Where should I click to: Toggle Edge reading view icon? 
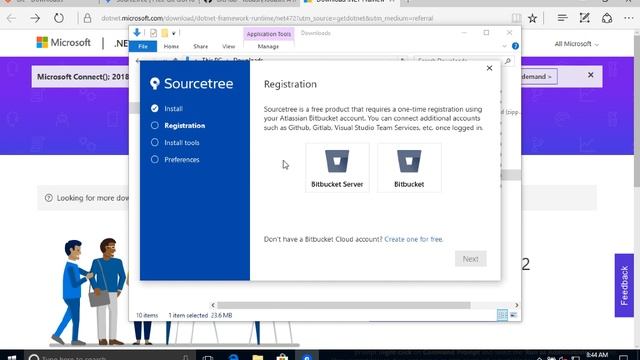point(516,18)
